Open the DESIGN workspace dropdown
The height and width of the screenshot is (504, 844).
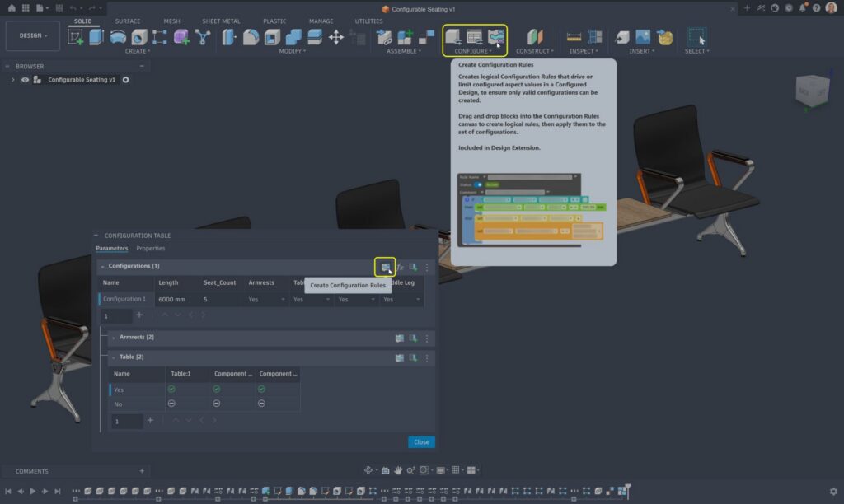[x=33, y=35]
